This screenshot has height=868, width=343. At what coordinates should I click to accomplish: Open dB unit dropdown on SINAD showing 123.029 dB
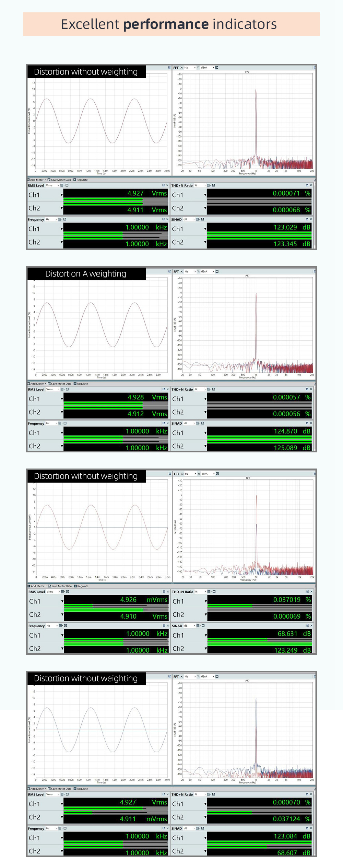click(x=194, y=219)
